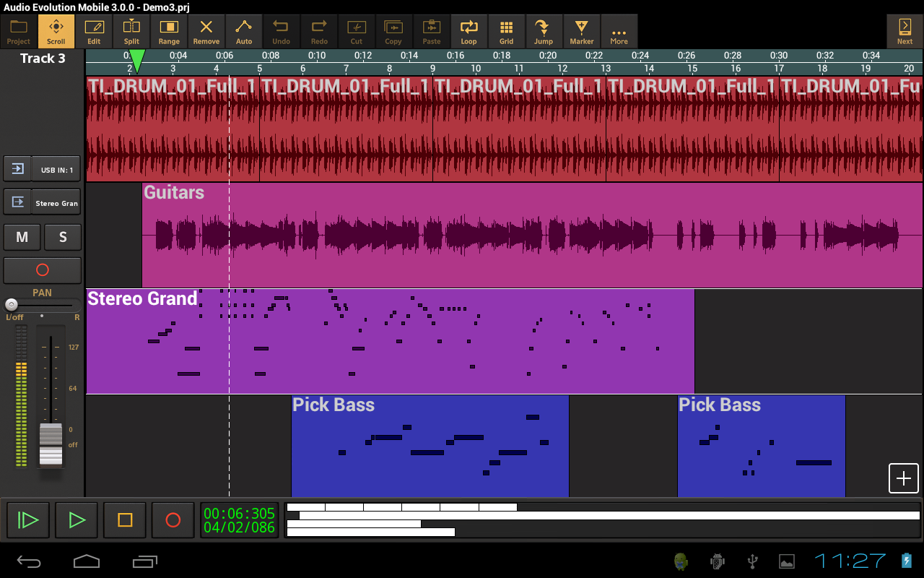Select the Track 3 header label
This screenshot has width=924, height=578.
click(43, 59)
